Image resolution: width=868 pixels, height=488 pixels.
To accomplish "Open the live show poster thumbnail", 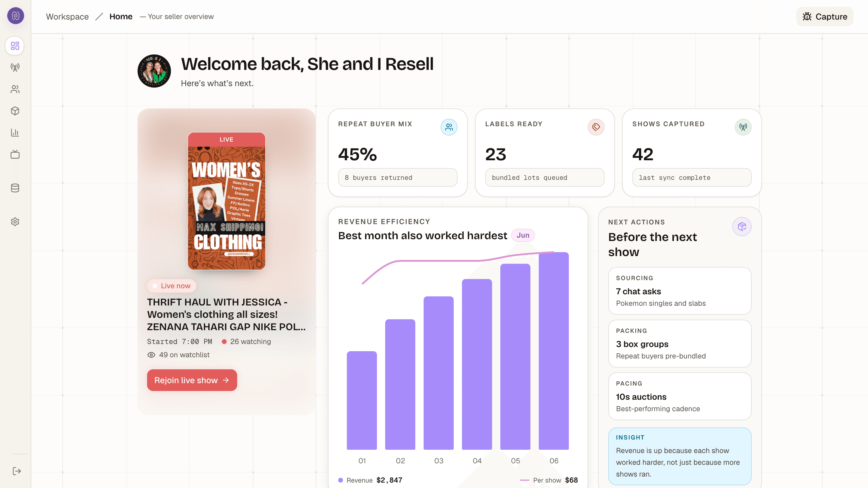I will click(226, 201).
